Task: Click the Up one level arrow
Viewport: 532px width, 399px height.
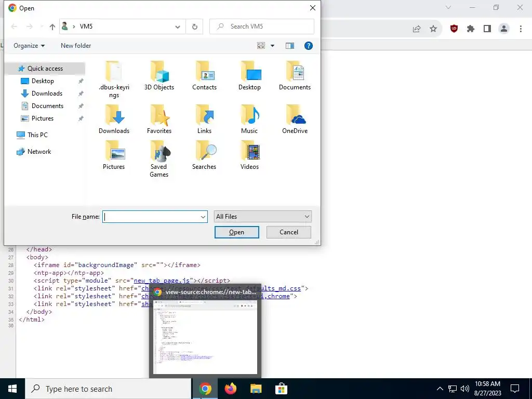Action: pos(52,26)
